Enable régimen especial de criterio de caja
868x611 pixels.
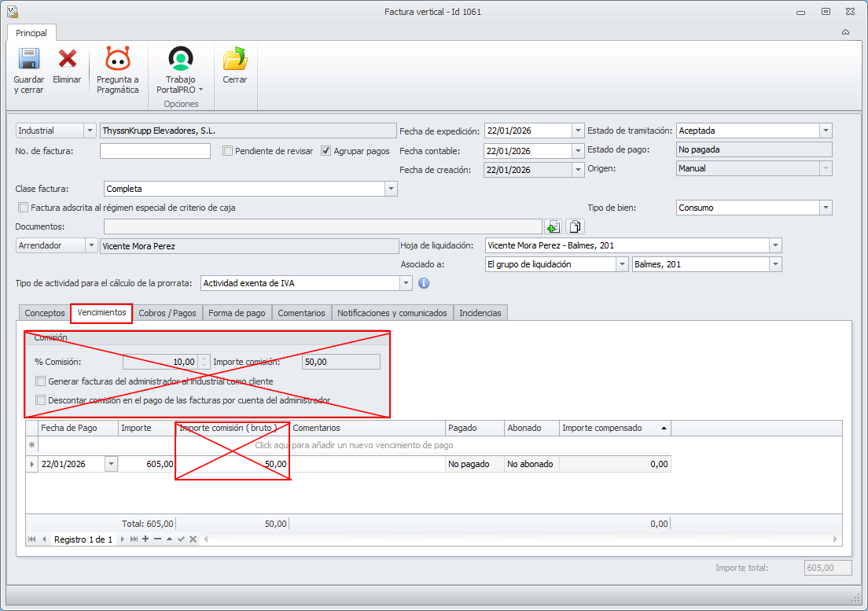24,208
